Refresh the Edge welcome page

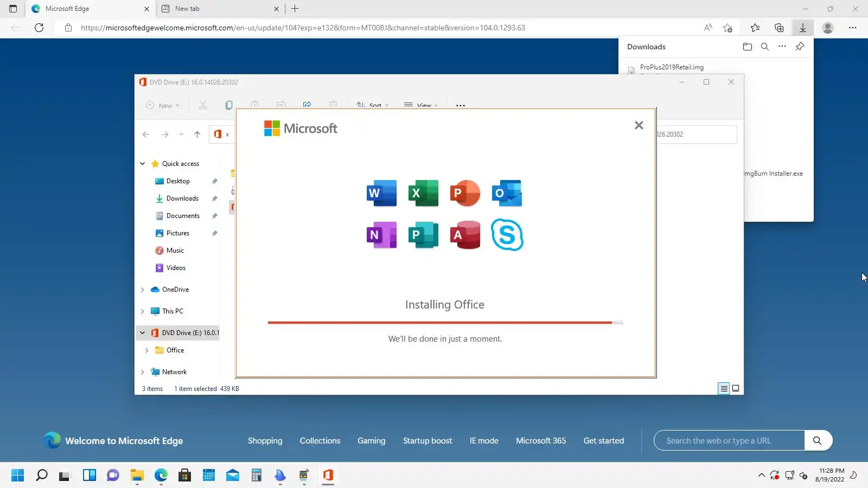39,28
